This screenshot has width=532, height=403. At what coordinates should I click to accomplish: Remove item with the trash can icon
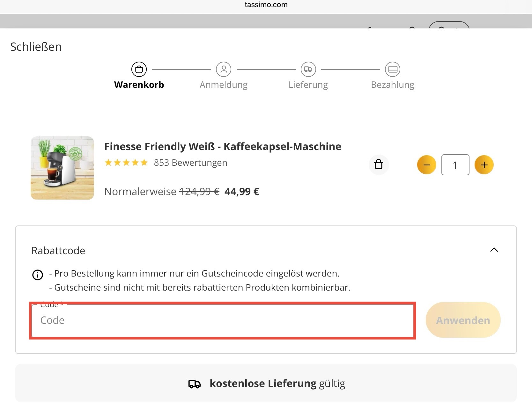[x=379, y=165]
